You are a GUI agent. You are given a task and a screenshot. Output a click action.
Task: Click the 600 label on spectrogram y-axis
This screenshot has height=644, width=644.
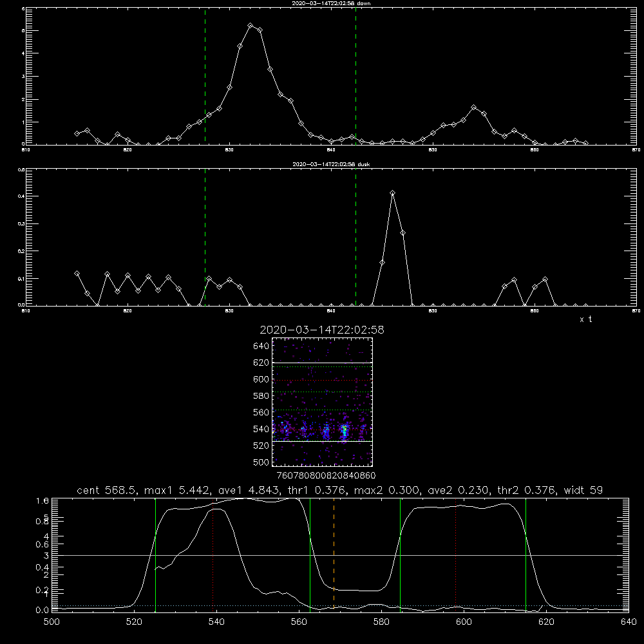(x=261, y=379)
